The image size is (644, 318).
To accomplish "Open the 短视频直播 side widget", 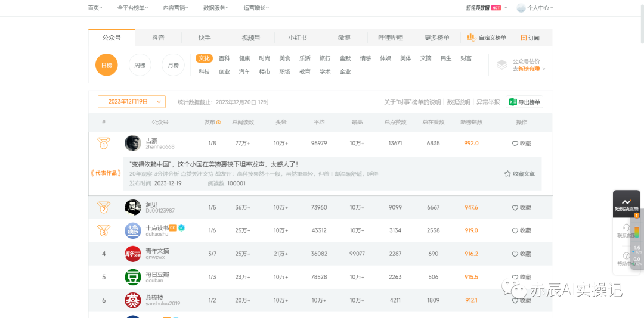I will 626,204.
